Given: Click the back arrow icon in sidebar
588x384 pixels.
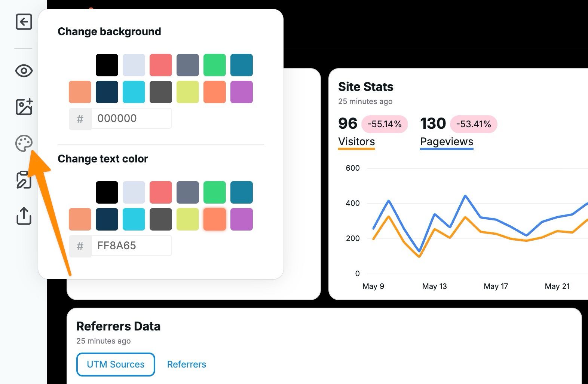Looking at the screenshot, I should coord(24,22).
